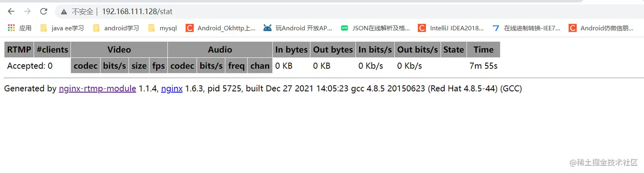Open the 玩Android 开放API bookmark

coord(298,28)
